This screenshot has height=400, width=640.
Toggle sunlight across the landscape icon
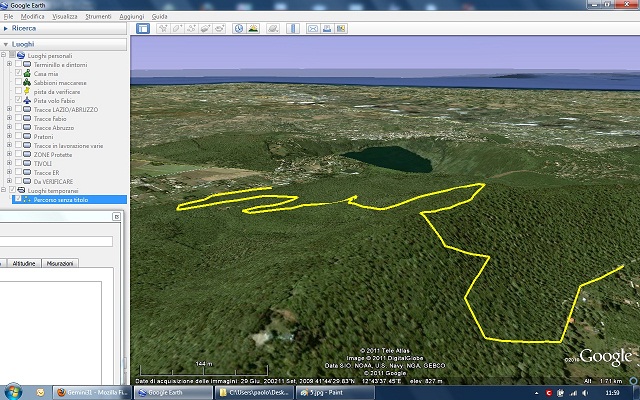[x=253, y=28]
